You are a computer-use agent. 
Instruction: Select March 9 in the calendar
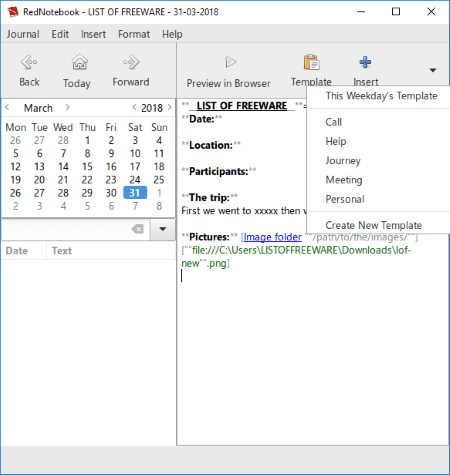[x=111, y=153]
